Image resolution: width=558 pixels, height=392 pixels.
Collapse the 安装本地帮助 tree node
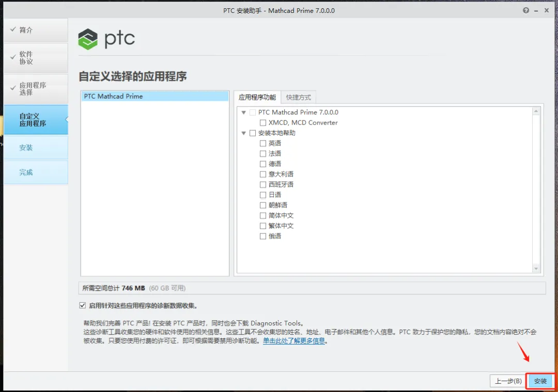pyautogui.click(x=244, y=133)
